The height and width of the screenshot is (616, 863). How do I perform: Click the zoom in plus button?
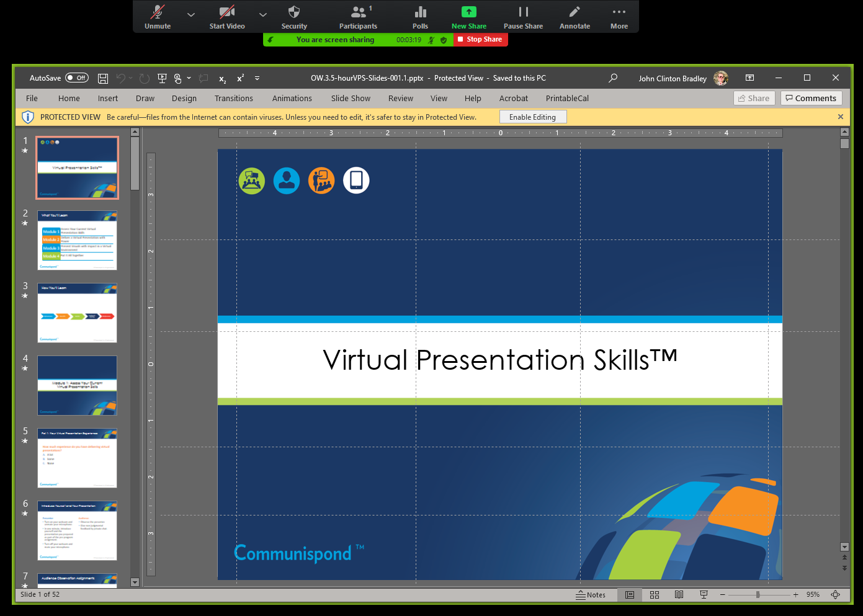tap(796, 595)
